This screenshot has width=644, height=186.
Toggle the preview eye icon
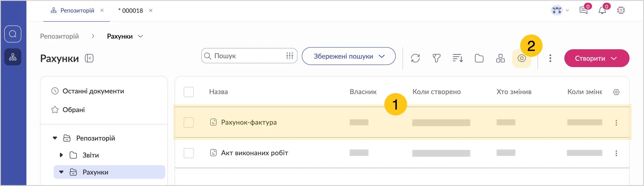point(522,59)
